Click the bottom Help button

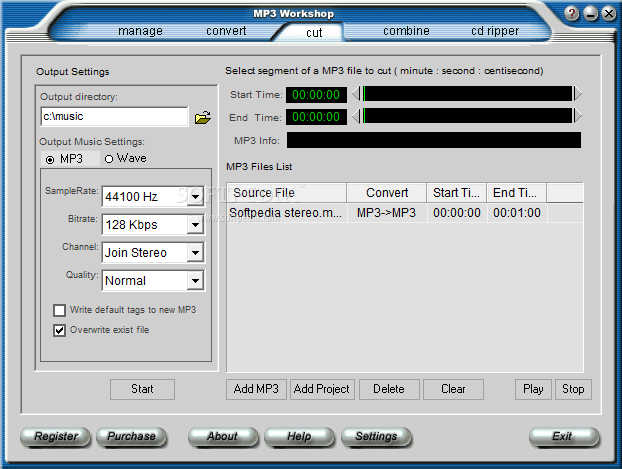click(299, 437)
